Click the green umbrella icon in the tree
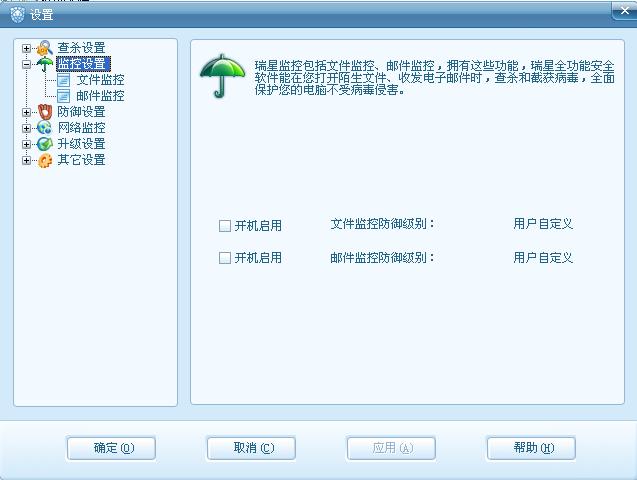Viewport: 637px width, 480px height. [x=45, y=64]
